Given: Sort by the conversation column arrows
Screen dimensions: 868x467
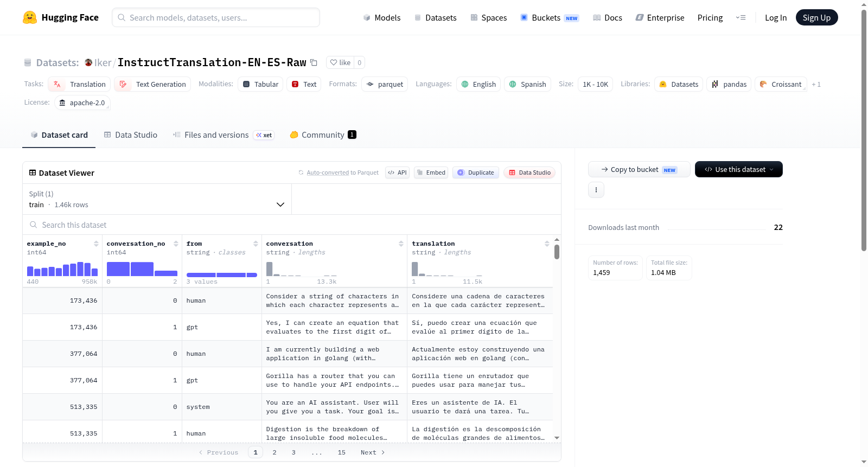Looking at the screenshot, I should tap(401, 244).
